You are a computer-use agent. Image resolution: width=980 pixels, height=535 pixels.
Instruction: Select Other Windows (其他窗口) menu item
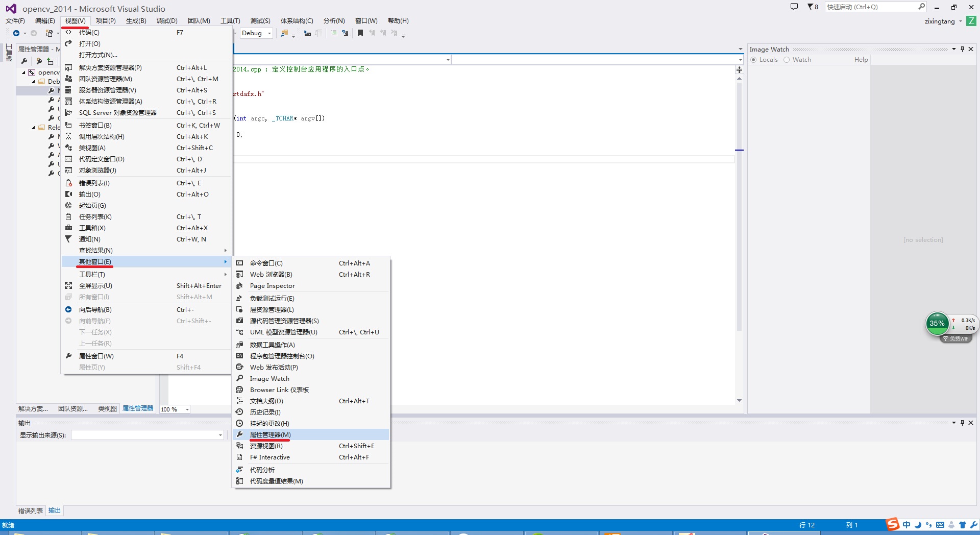(x=146, y=261)
